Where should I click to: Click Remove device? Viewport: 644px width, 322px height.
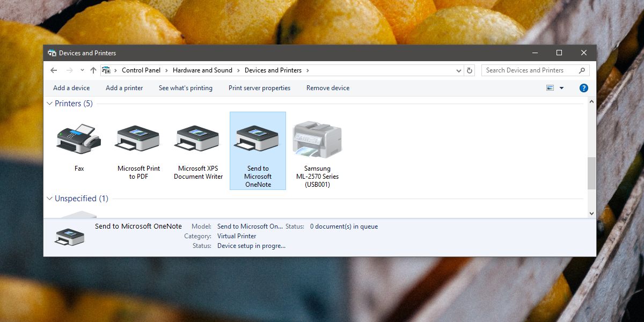[327, 88]
